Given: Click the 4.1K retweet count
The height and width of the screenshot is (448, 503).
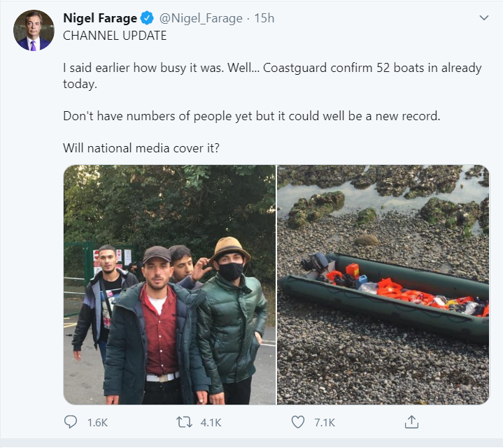Looking at the screenshot, I should [211, 422].
